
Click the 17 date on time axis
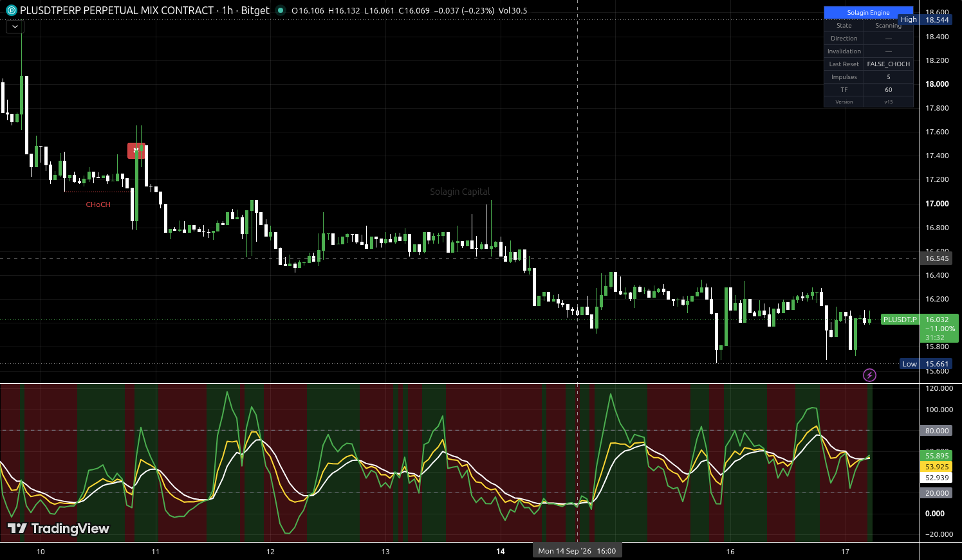[846, 552]
